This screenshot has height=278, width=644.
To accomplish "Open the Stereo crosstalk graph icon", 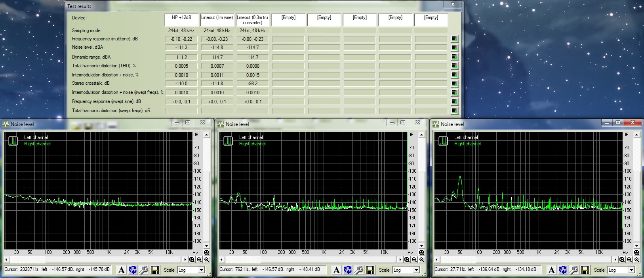I will coord(455,84).
